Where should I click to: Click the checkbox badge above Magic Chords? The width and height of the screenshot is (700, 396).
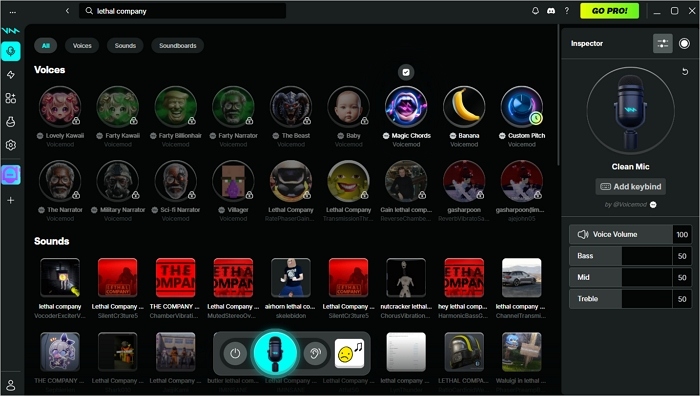406,72
